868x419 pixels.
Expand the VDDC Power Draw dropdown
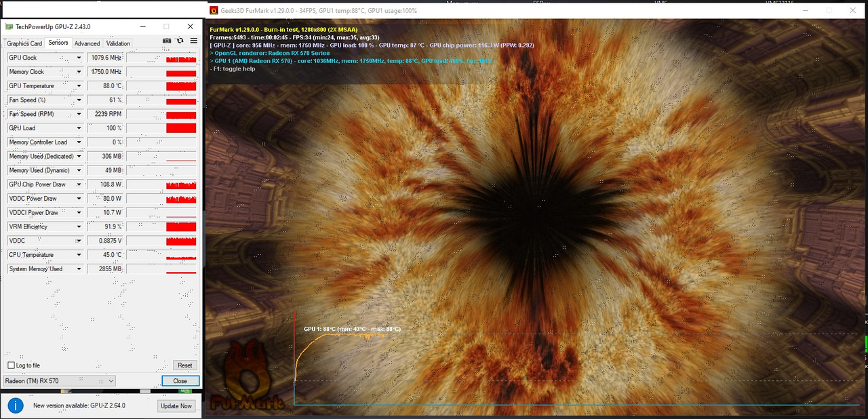coord(79,199)
